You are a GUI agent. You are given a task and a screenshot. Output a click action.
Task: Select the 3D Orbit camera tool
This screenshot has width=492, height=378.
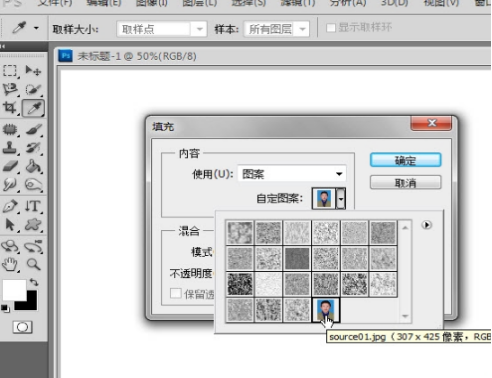[x=34, y=247]
